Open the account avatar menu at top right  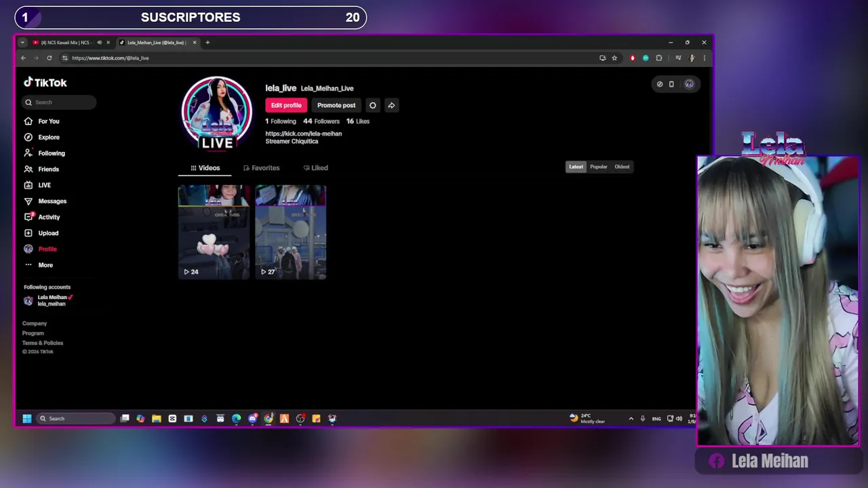pos(689,84)
